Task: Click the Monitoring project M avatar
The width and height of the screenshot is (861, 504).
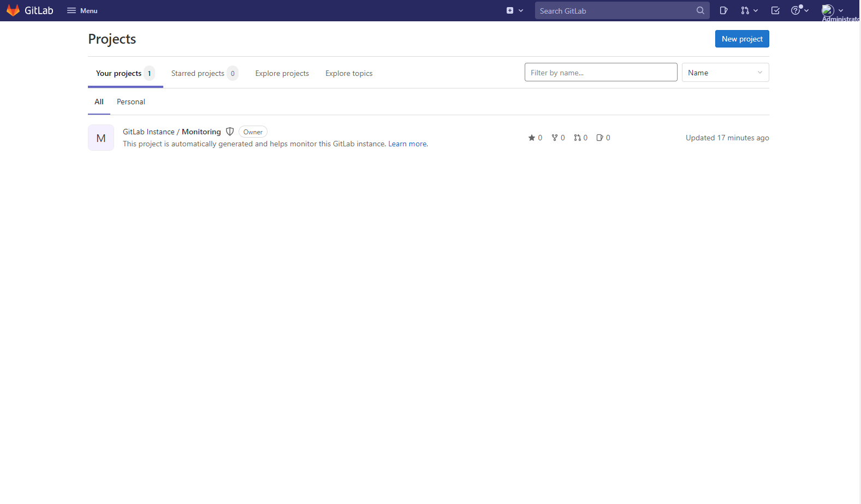Action: (x=101, y=138)
